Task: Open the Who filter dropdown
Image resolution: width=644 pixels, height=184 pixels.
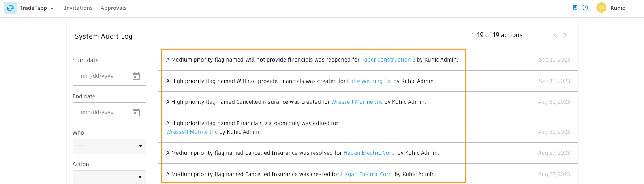Action: 109,146
